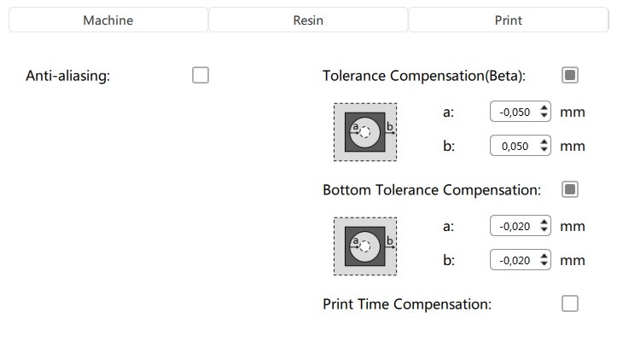Switch to the Print tab
The height and width of the screenshot is (364, 617).
pyautogui.click(x=508, y=20)
